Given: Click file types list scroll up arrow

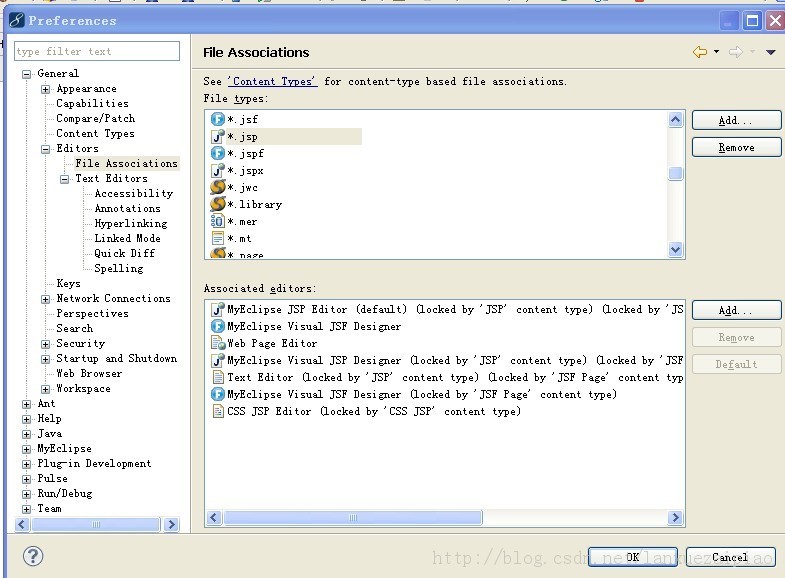Looking at the screenshot, I should [x=675, y=119].
